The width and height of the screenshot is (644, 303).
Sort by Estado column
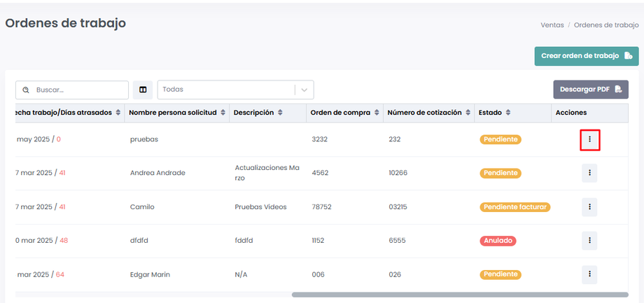(x=508, y=113)
